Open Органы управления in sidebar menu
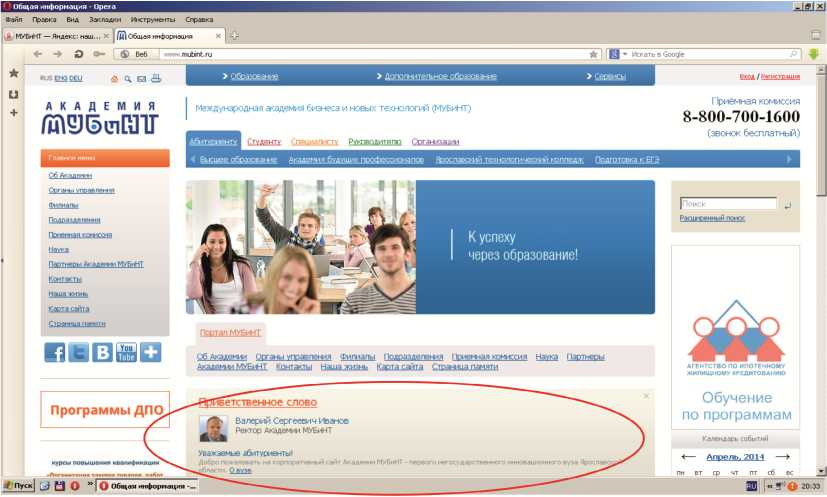 tap(81, 190)
